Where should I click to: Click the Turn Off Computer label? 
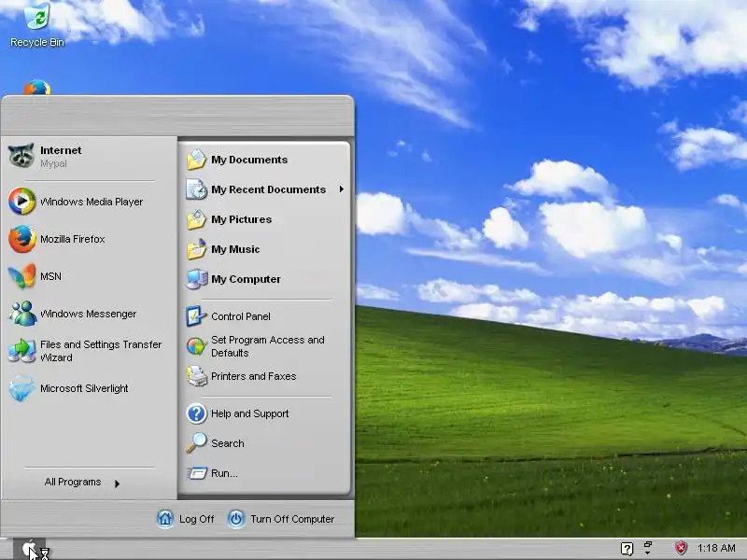point(292,519)
